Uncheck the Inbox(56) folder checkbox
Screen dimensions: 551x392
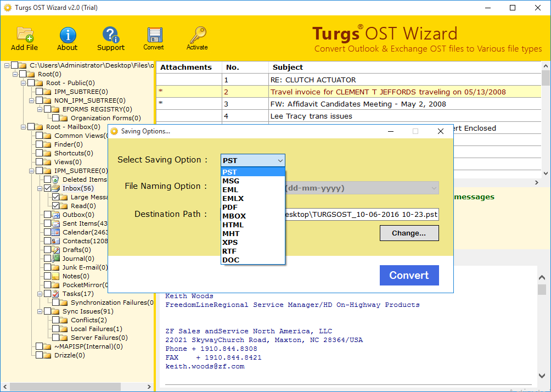pyautogui.click(x=48, y=188)
